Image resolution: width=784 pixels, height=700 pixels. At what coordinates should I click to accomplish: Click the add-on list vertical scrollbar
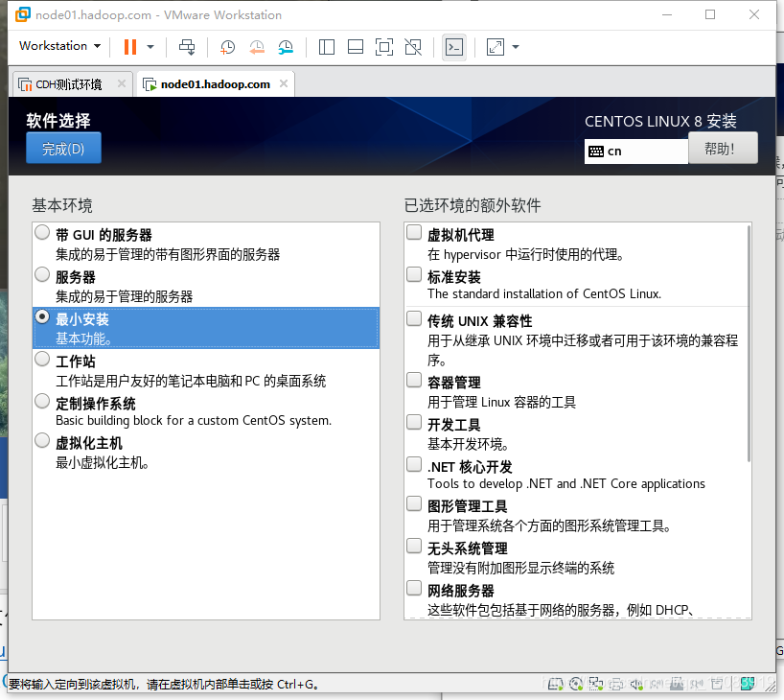pos(749,343)
